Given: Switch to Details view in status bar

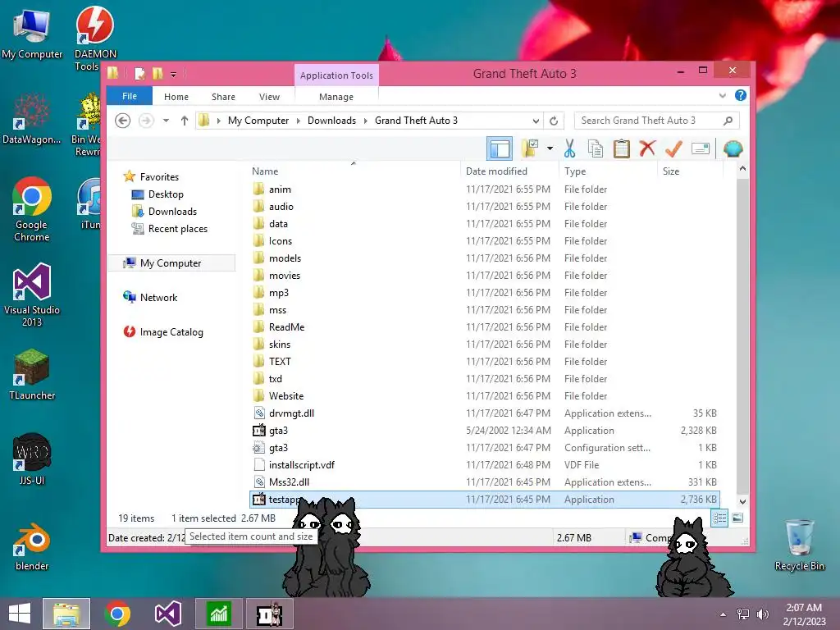Looking at the screenshot, I should tap(719, 518).
